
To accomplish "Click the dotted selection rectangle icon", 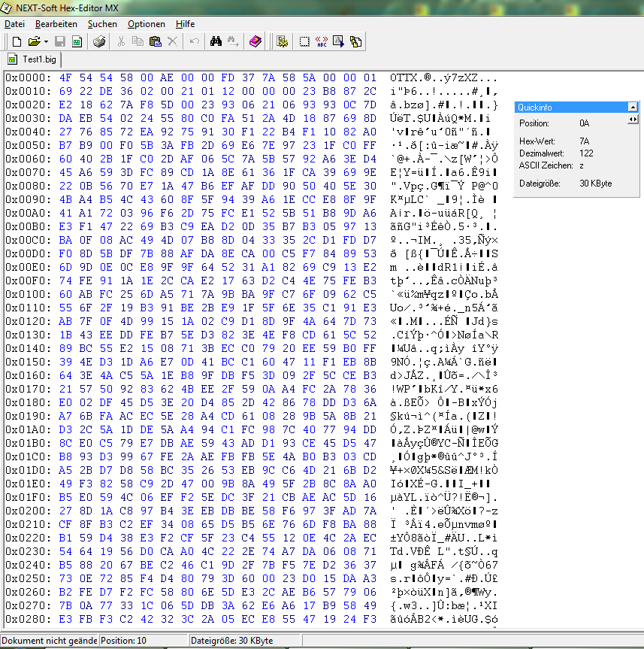I will click(x=304, y=41).
